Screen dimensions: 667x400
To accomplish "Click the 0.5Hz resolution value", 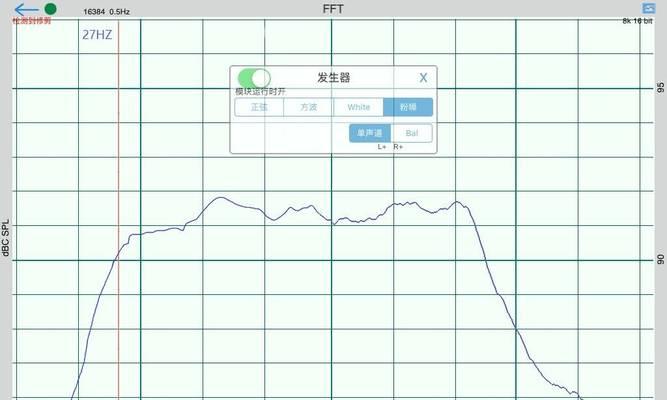I will coord(120,12).
